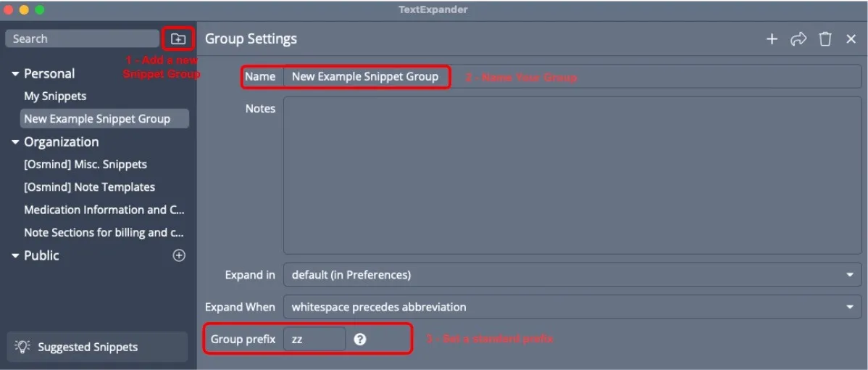Click the Group Settings heading
This screenshot has width=868, height=370.
251,38
